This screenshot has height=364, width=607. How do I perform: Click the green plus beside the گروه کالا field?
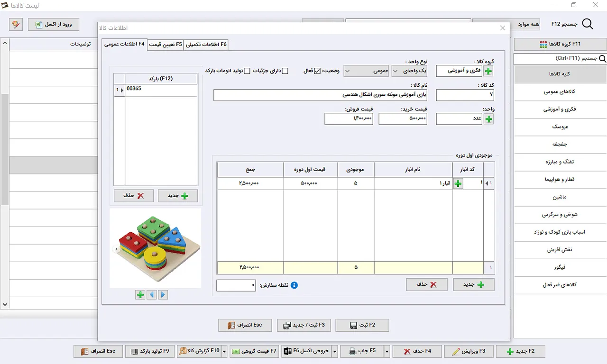coord(488,71)
